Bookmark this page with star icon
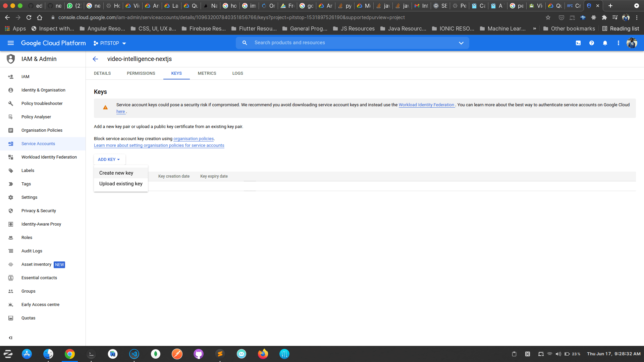The image size is (644, 362). tap(548, 17)
